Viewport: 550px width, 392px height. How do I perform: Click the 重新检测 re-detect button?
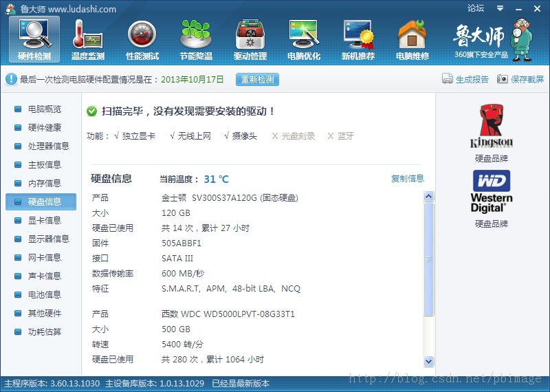point(257,79)
